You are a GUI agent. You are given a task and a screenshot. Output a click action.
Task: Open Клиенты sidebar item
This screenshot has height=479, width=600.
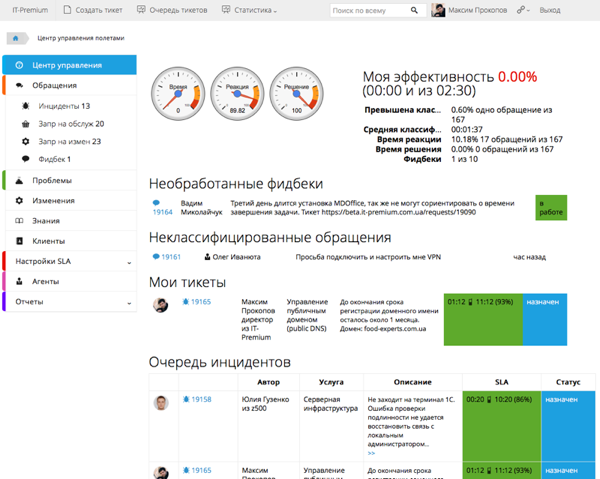click(x=69, y=241)
